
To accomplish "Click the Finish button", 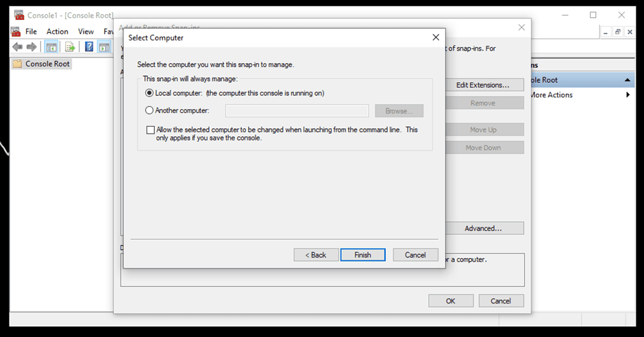I will click(362, 255).
